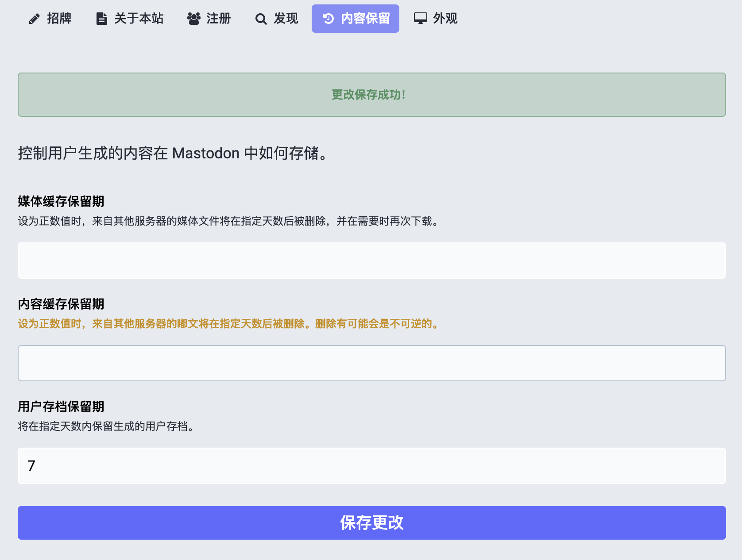Image resolution: width=742 pixels, height=560 pixels.
Task: Open the 招牌 tab
Action: point(59,19)
